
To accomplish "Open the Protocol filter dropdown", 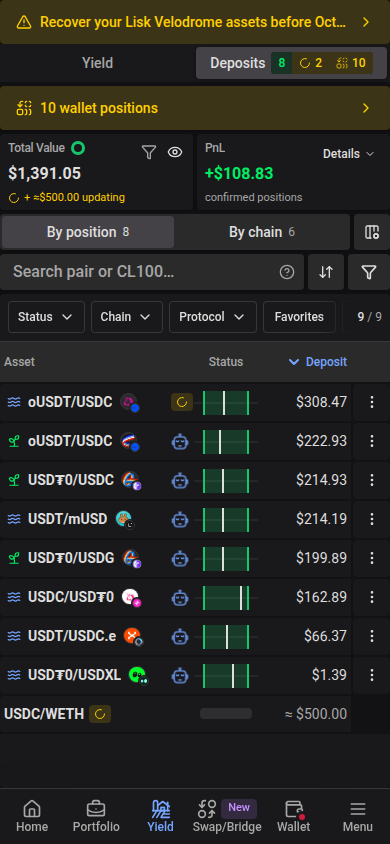I will pos(213,317).
